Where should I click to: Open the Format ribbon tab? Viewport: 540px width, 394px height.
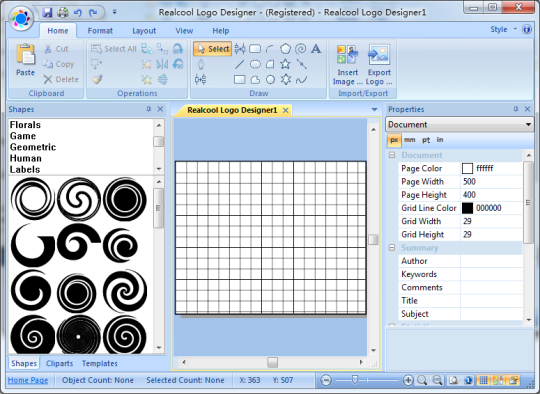click(x=100, y=31)
